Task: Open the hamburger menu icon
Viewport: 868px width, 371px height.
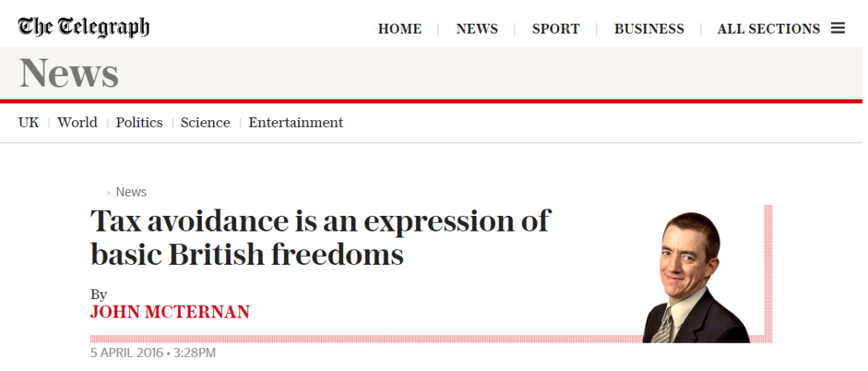Action: (x=838, y=28)
